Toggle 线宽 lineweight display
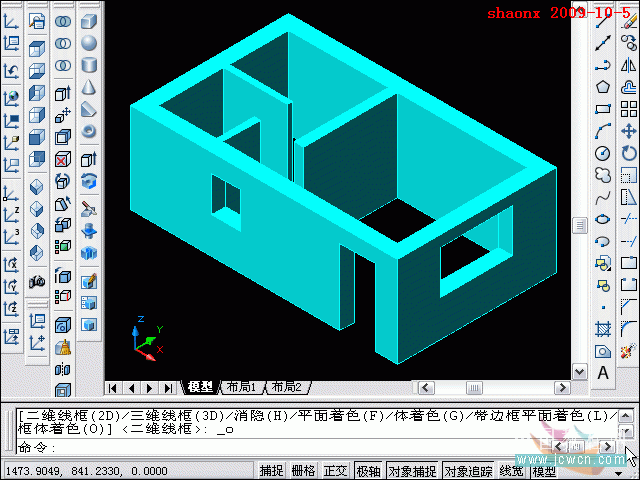The image size is (640, 480). tap(512, 471)
